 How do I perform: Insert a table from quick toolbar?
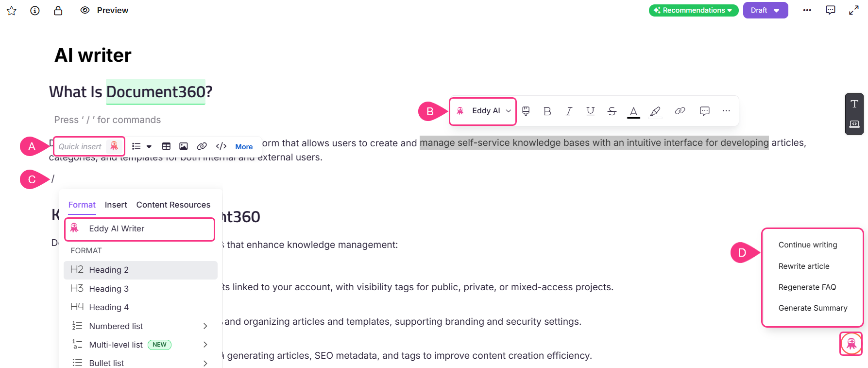166,146
